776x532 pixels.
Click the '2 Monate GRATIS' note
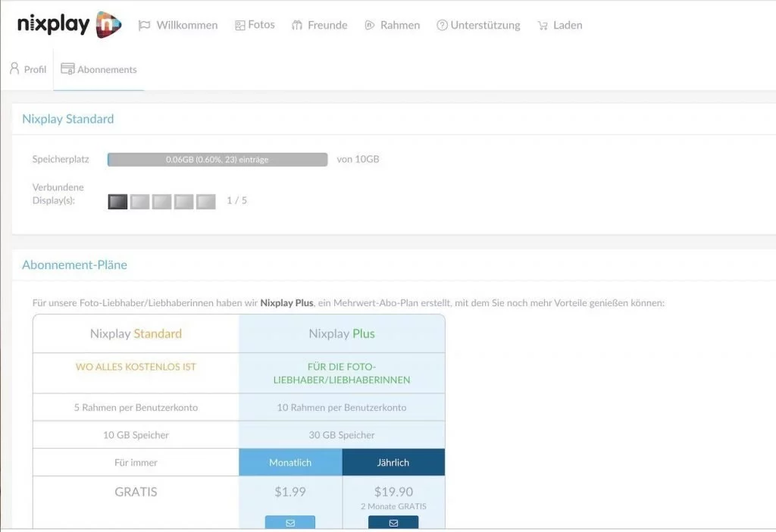tap(393, 506)
